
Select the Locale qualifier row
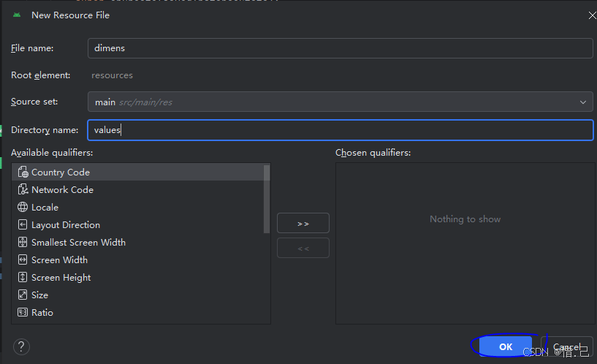[x=138, y=207]
